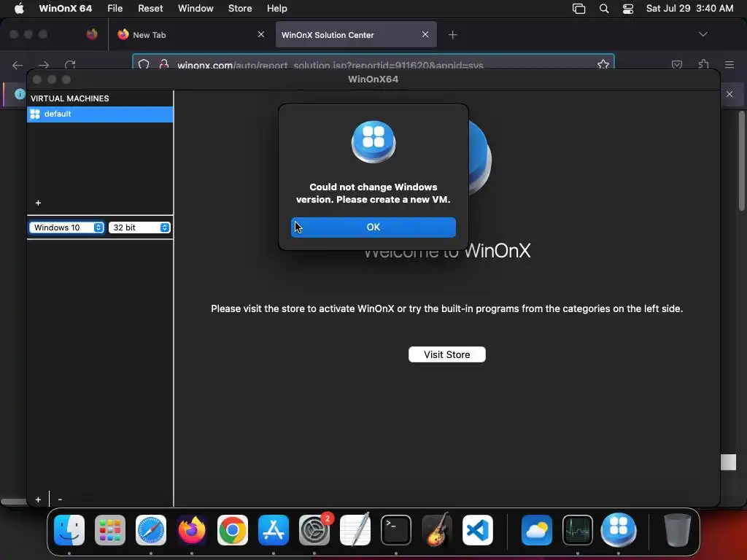This screenshot has height=560, width=747.
Task: Open a new Firefox tab
Action: [x=452, y=35]
